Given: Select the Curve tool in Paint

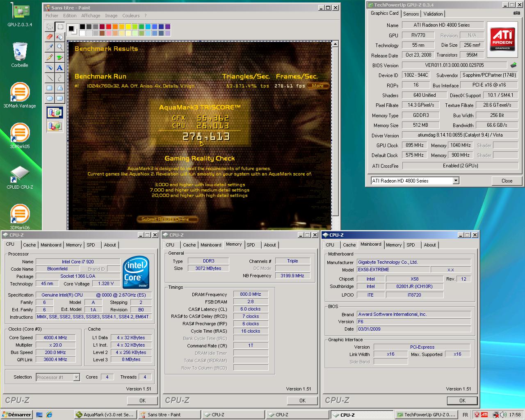Looking at the screenshot, I should coord(60,78).
